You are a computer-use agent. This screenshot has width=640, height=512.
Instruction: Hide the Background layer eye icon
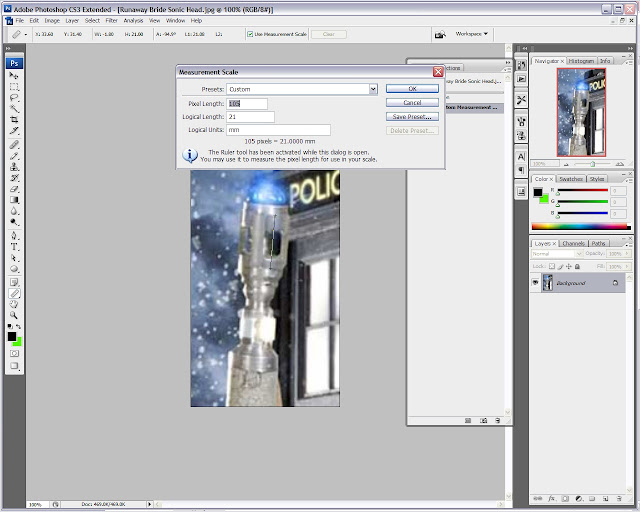536,283
